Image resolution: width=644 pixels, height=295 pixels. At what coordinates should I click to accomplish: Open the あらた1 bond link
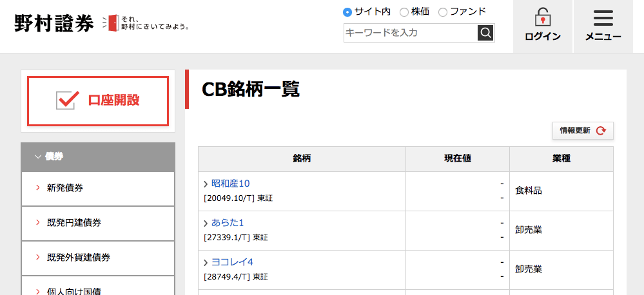[x=228, y=223]
